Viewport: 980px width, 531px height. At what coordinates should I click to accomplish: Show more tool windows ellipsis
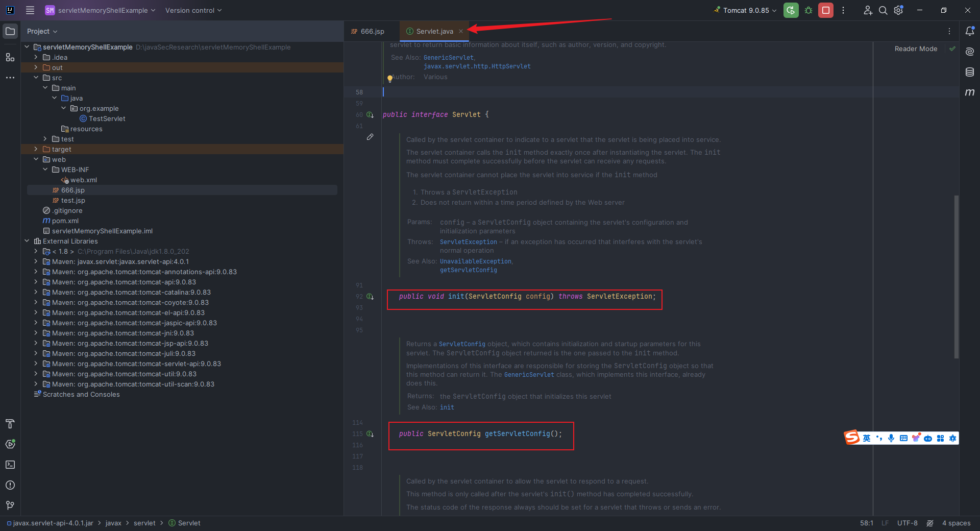click(x=10, y=78)
